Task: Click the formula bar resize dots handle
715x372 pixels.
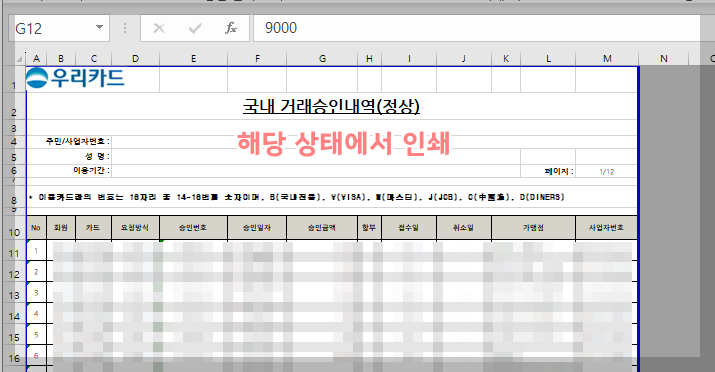Action: click(x=124, y=28)
